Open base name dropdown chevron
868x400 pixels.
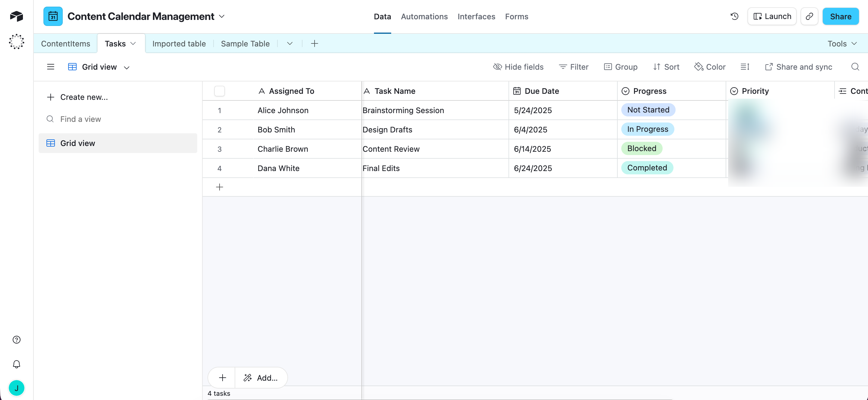click(222, 16)
